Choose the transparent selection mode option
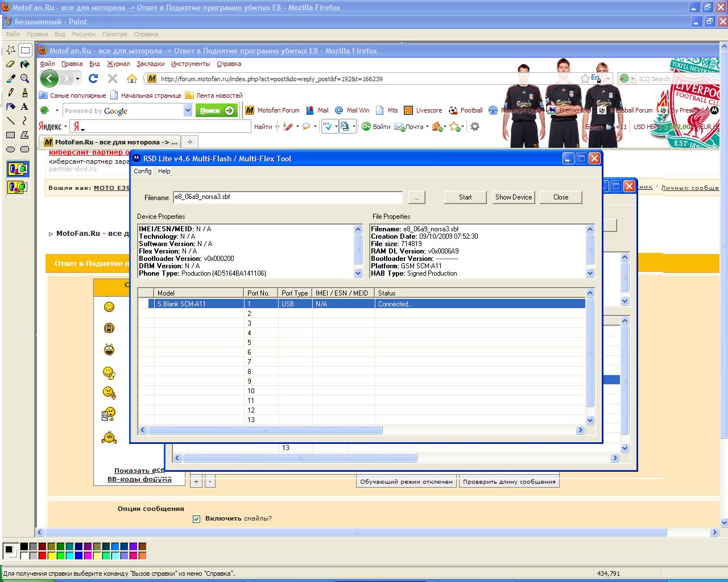 [18, 186]
